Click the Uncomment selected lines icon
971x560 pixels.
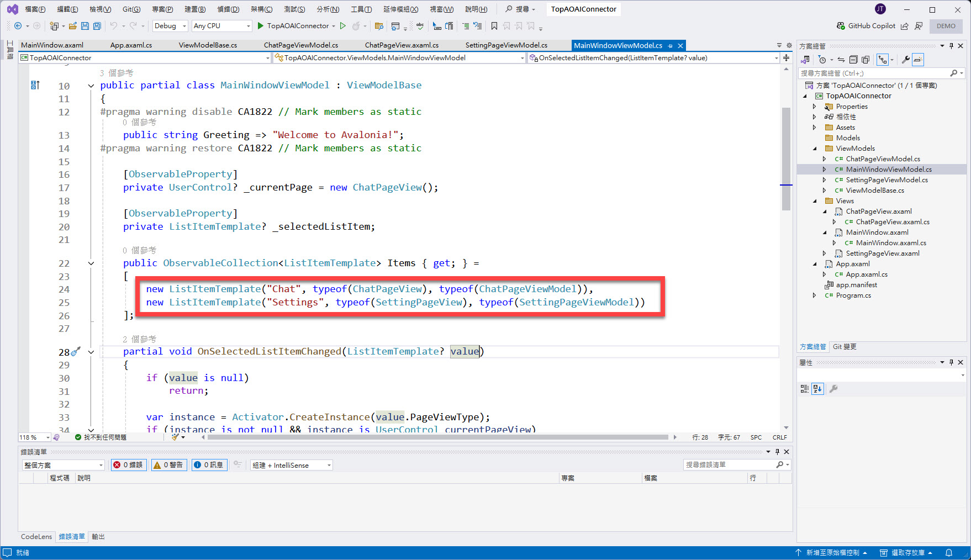click(478, 26)
